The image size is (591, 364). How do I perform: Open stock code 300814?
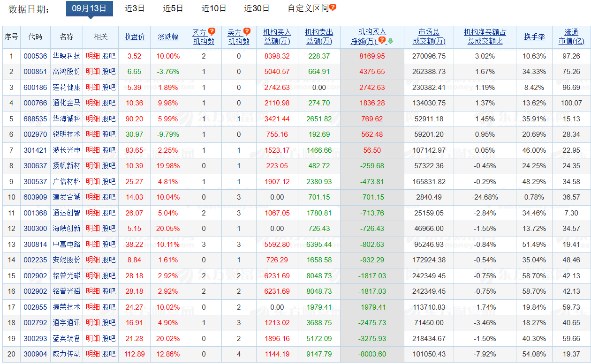click(x=36, y=244)
